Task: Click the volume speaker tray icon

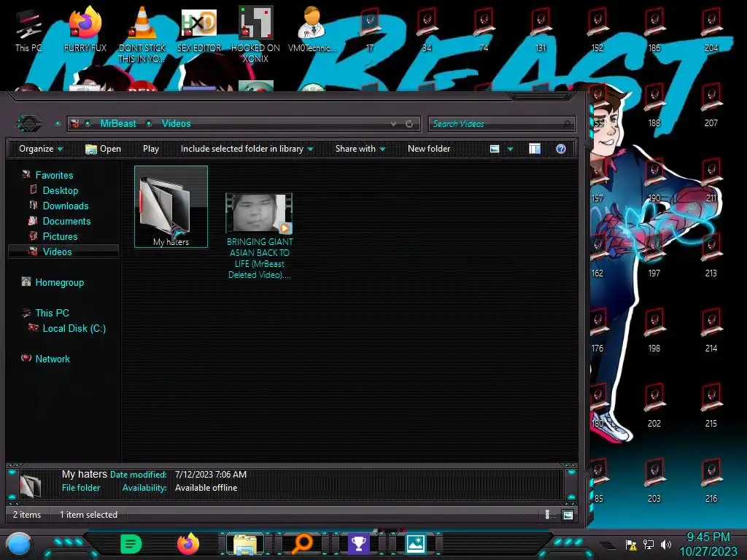Action: pyautogui.click(x=666, y=544)
